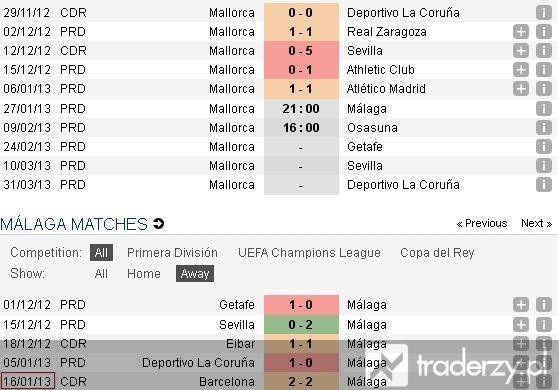Screen dimensions: 559x390
Task: Open info icon for Mallorca vs Osasuna
Action: point(544,128)
